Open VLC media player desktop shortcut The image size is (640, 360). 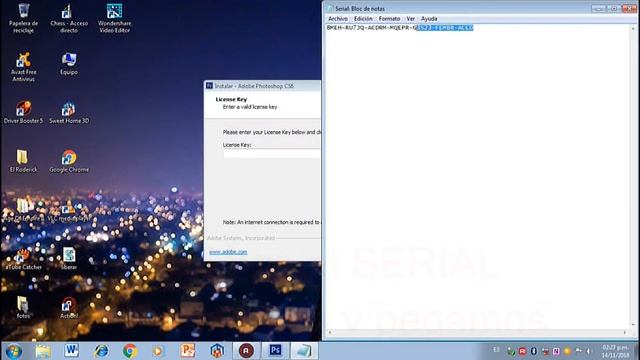[68, 211]
